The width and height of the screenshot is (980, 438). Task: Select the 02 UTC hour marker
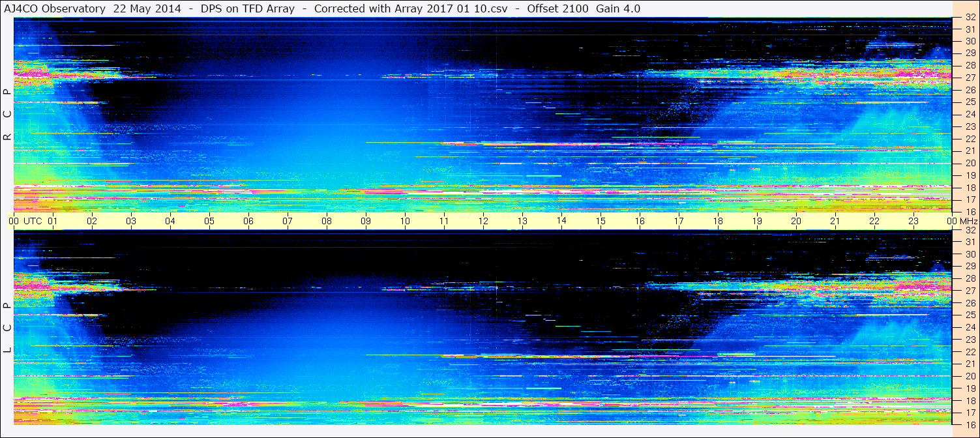click(92, 221)
